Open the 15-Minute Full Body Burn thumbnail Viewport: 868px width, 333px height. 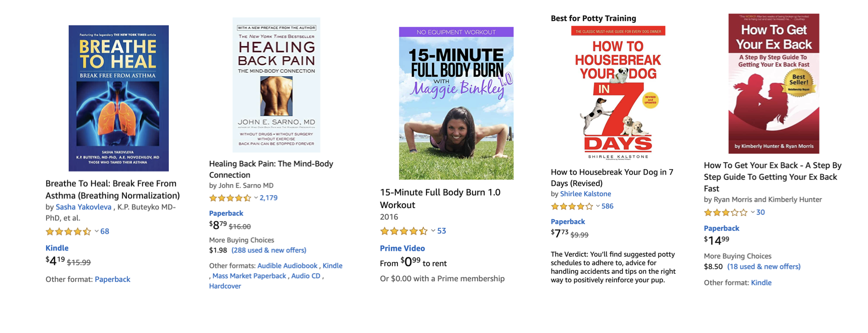(x=456, y=103)
